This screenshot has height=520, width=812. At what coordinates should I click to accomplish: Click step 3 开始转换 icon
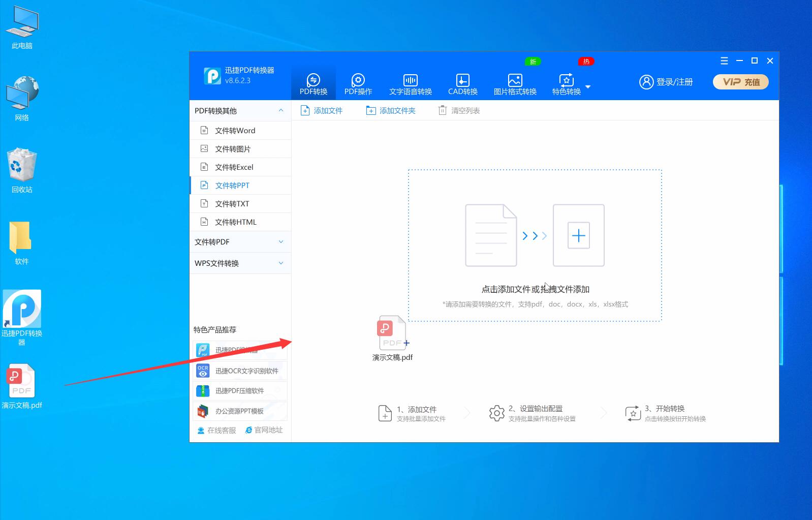633,413
